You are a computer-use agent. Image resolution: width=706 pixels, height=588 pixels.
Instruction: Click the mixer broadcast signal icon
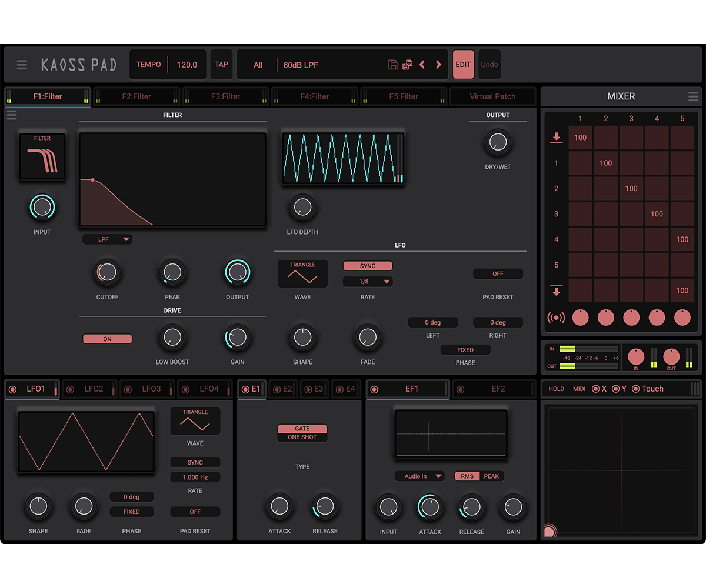coord(556,318)
